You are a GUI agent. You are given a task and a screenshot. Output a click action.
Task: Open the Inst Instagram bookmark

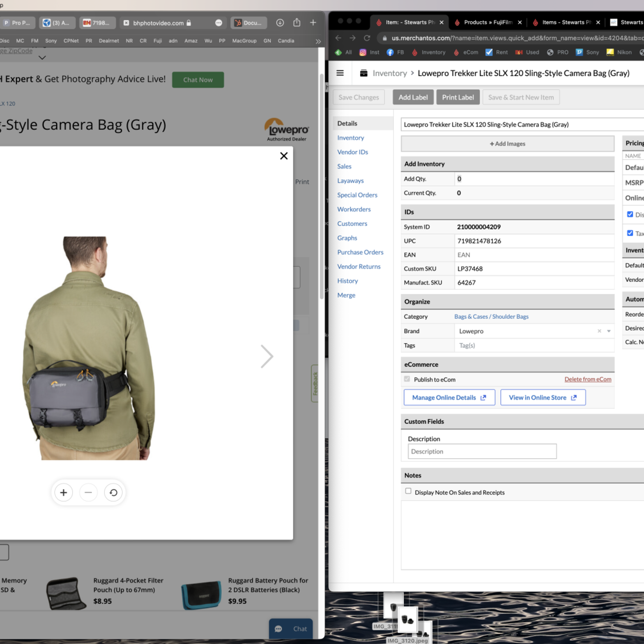tap(369, 52)
